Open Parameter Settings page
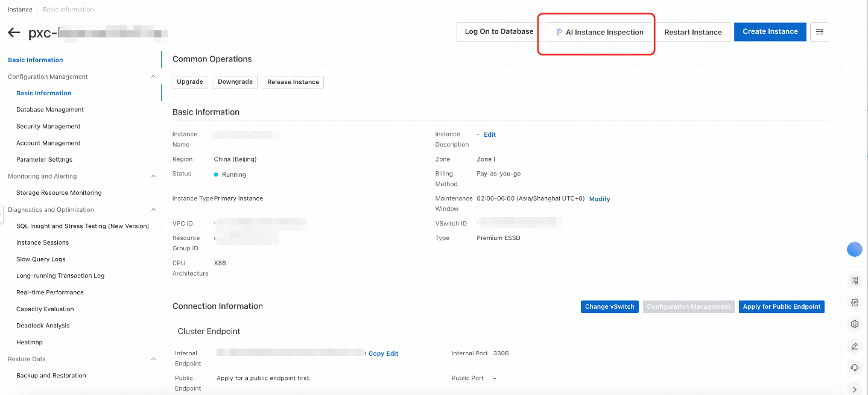 pos(45,160)
